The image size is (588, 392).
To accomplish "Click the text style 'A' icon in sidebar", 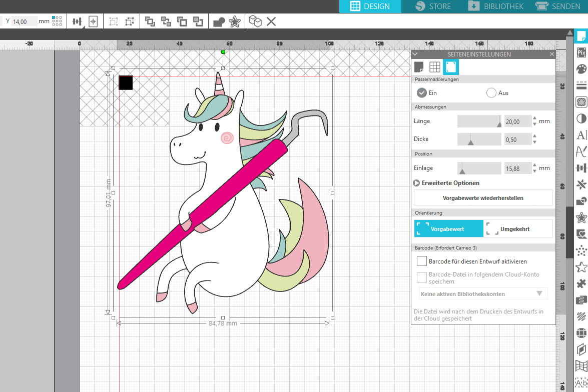I will (581, 135).
